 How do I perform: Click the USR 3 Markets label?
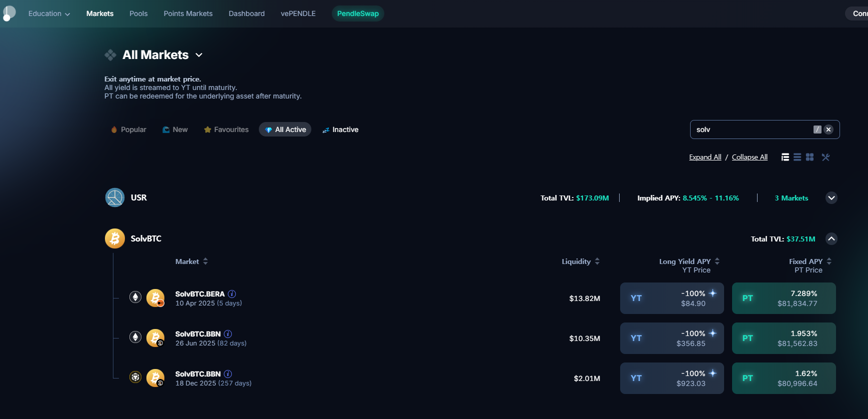792,198
